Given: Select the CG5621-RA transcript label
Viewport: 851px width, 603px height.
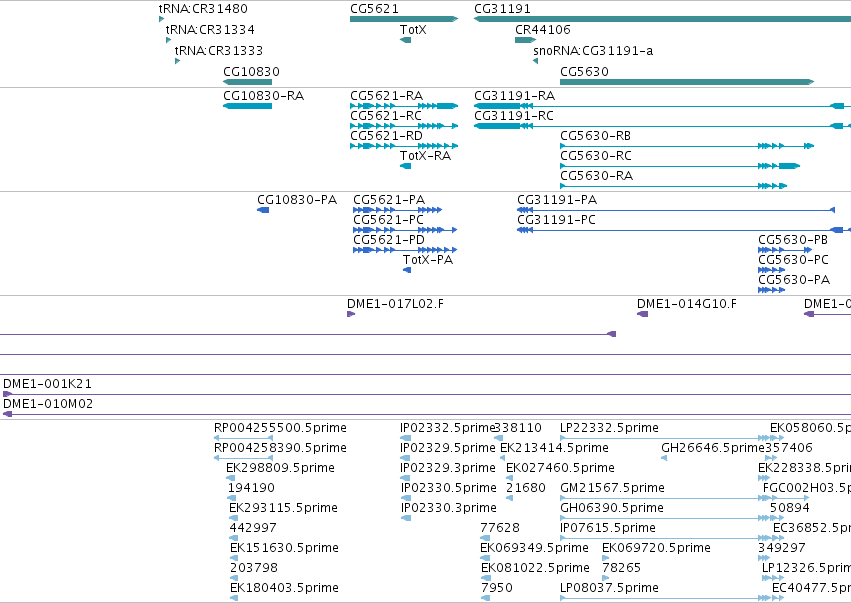Looking at the screenshot, I should [386, 96].
